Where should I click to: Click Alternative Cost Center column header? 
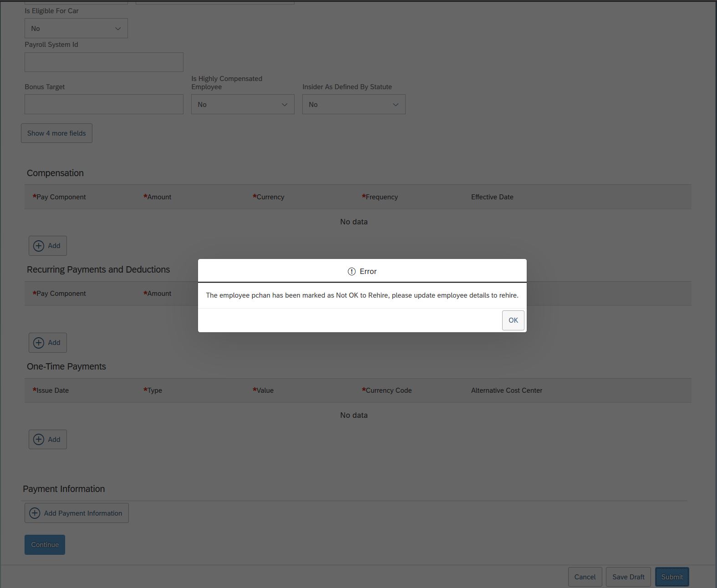(x=507, y=390)
